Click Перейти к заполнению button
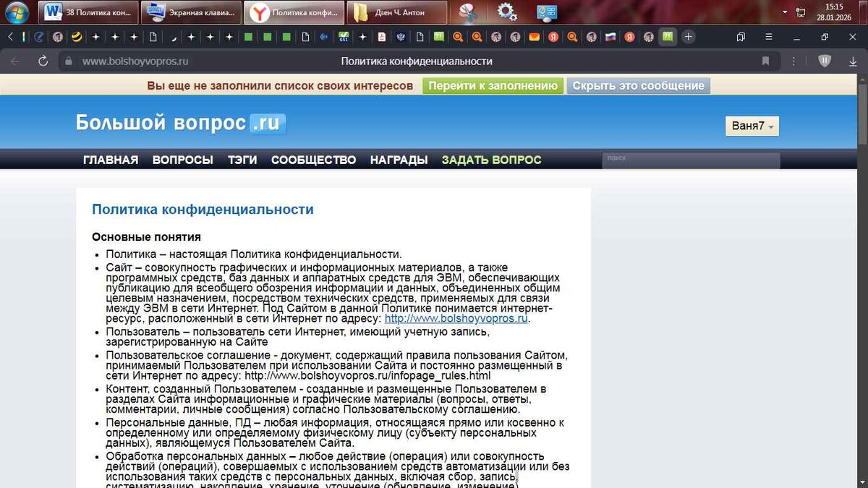The height and width of the screenshot is (488, 868). [x=493, y=85]
